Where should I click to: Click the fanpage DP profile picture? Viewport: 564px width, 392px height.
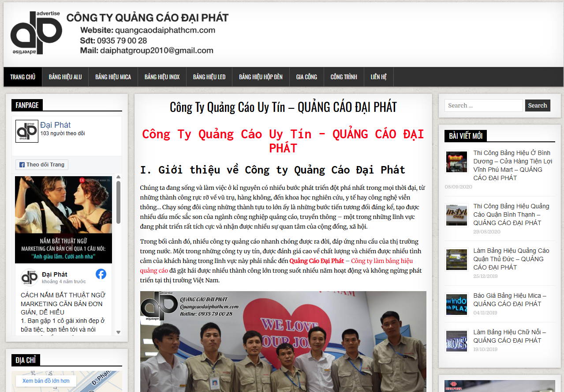point(27,131)
